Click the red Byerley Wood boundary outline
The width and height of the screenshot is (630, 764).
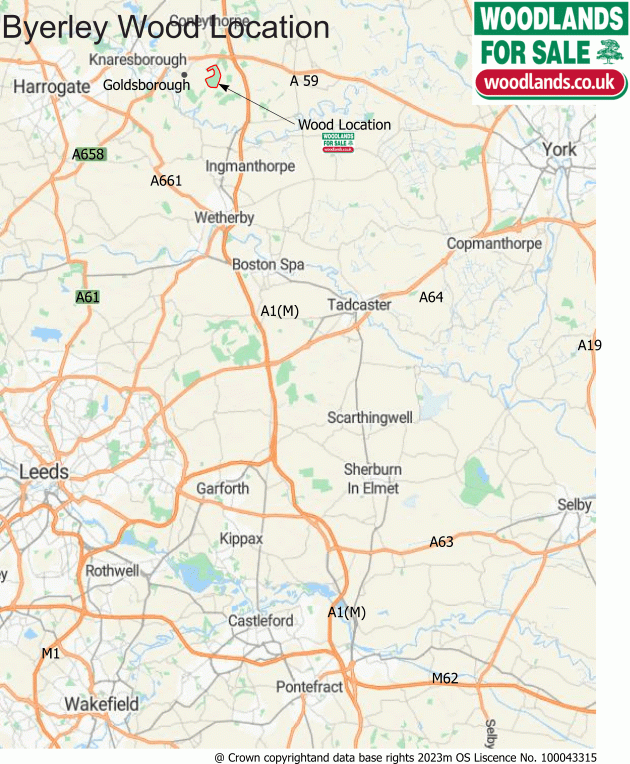click(212, 76)
